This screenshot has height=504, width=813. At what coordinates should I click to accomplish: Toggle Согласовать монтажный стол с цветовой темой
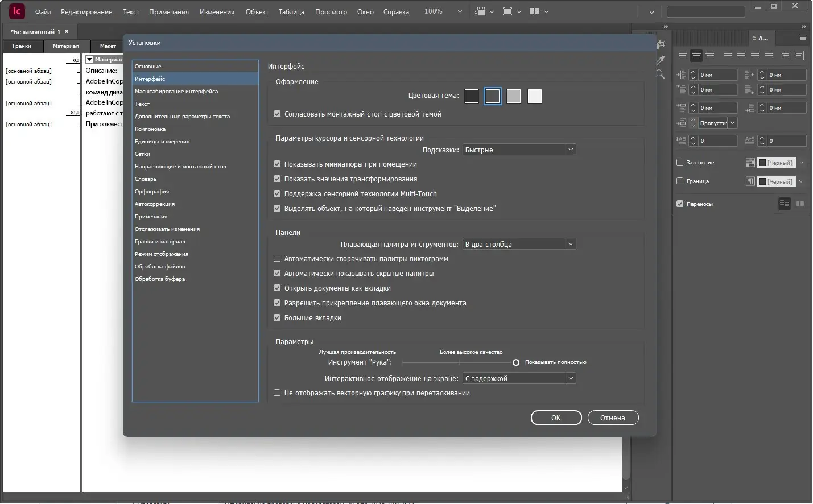point(277,114)
